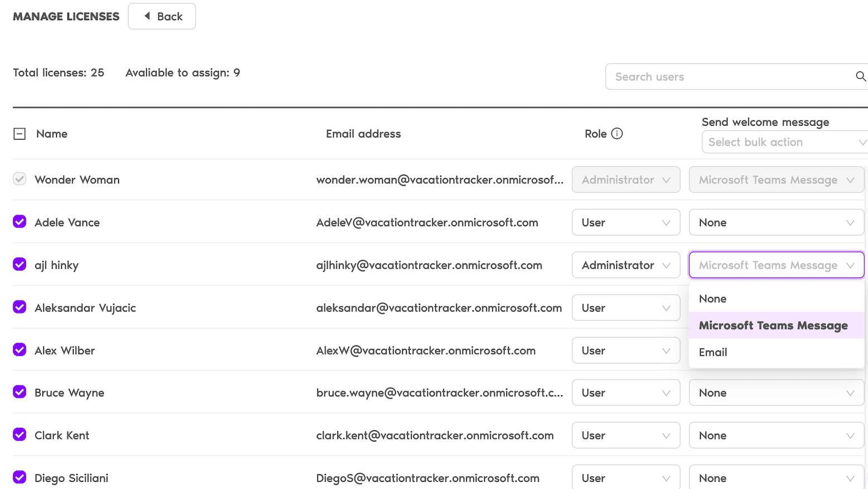Click the Role column header text
This screenshot has width=868, height=489.
click(x=595, y=134)
